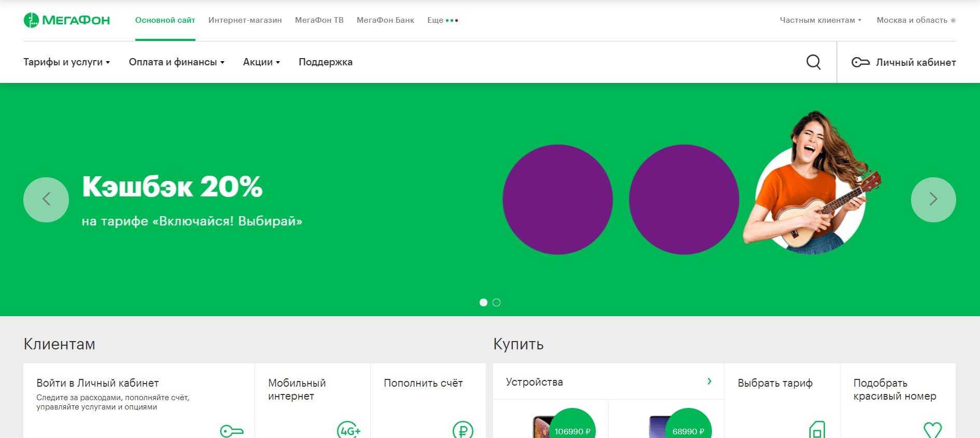Open the Частным клиентам dropdown
This screenshot has width=980, height=438.
[x=820, y=20]
